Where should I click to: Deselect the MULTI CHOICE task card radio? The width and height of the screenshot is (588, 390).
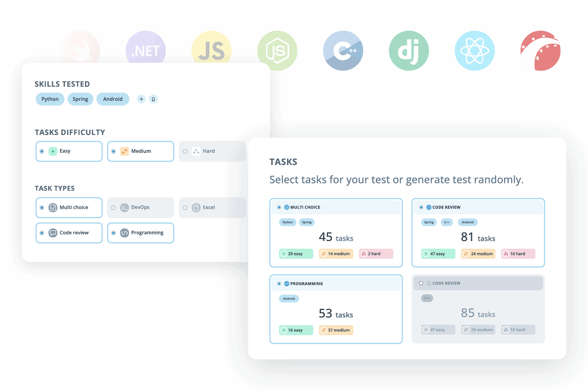tap(279, 207)
